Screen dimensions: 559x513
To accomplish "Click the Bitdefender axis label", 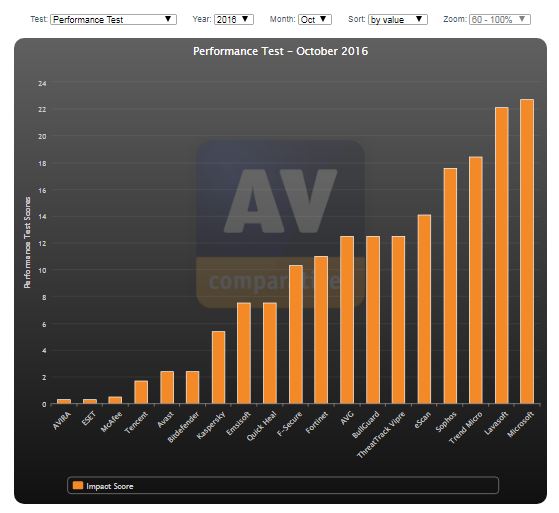I will (183, 427).
